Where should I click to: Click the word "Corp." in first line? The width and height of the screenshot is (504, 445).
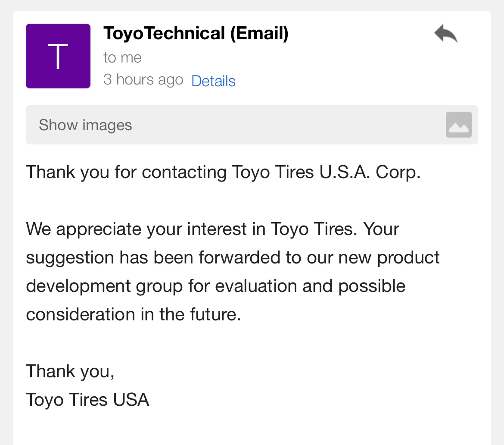[398, 172]
